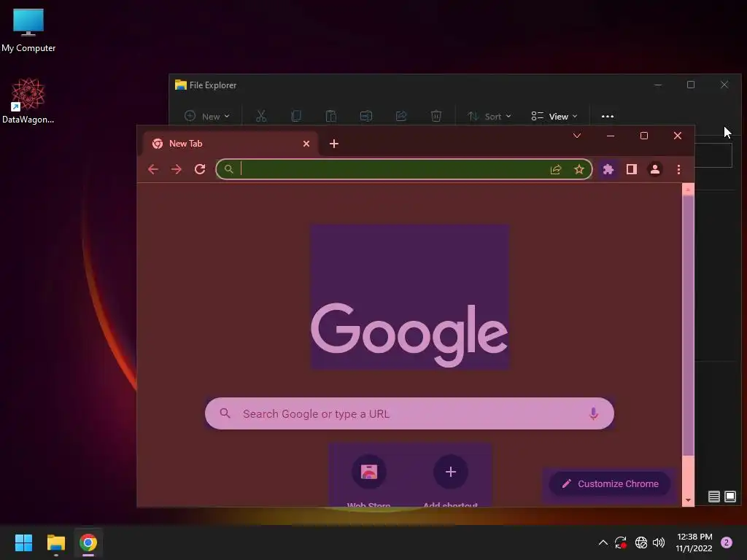Click the Paste icon in File Explorer
Screen dimensions: 747x560
tap(330, 116)
